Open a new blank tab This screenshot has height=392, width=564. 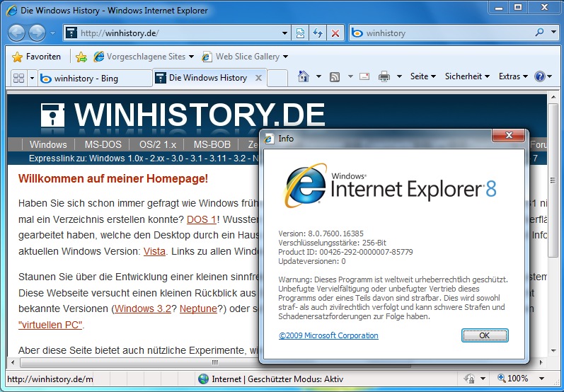tap(277, 78)
